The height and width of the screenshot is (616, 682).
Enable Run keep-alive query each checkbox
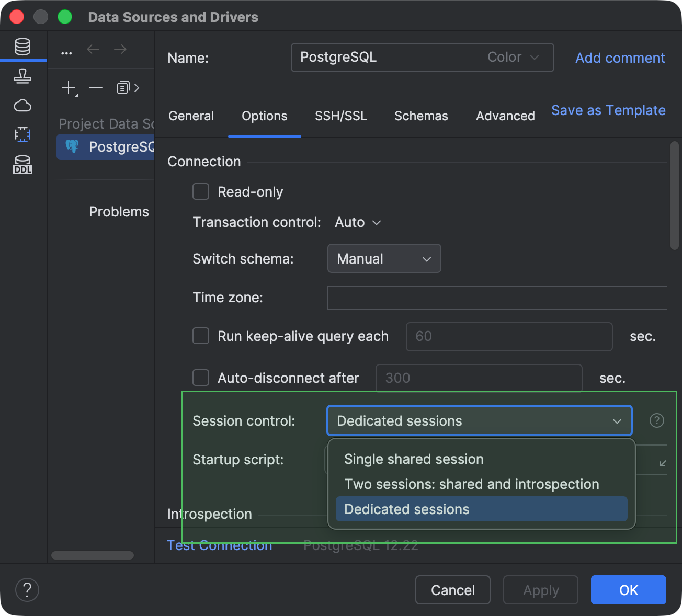click(x=201, y=336)
